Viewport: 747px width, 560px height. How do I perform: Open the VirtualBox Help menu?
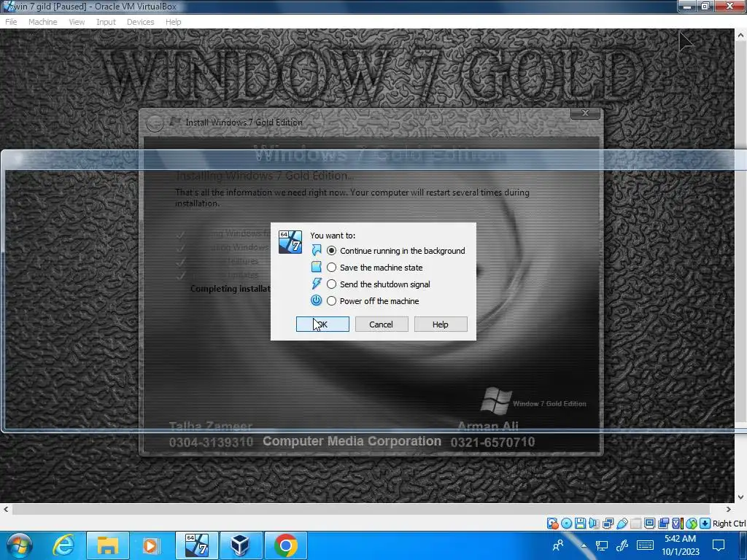tap(174, 22)
